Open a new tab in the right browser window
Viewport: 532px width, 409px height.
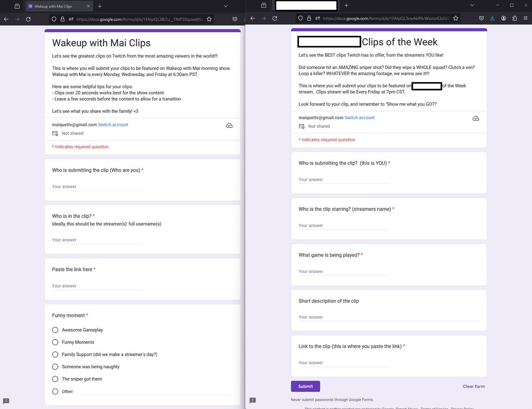pos(346,5)
